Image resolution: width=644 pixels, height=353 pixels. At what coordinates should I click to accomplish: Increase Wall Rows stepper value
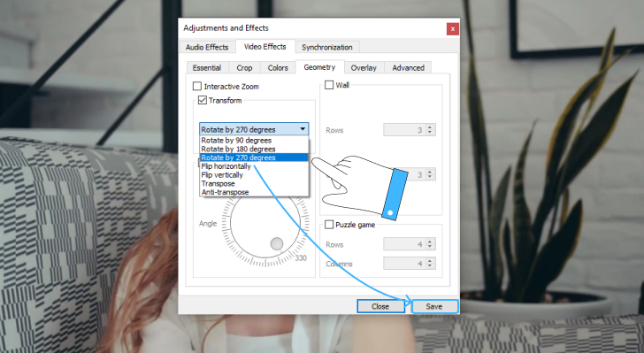tap(430, 127)
